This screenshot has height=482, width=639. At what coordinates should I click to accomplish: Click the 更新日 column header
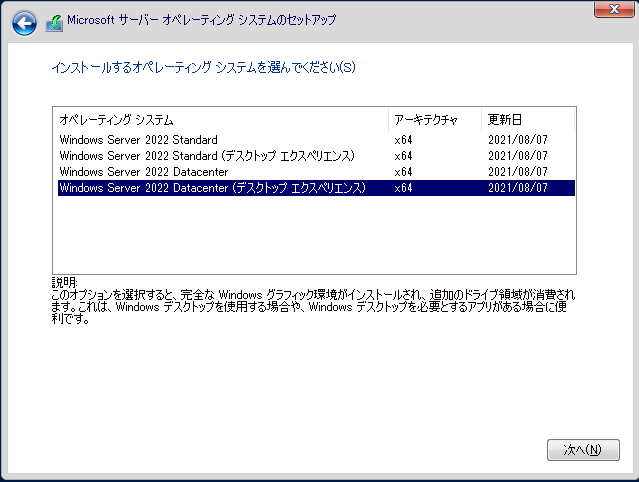528,120
